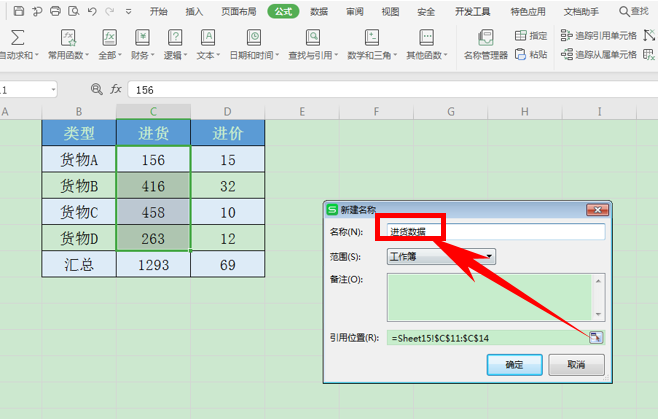This screenshot has width=658, height=419.
Task: Switch to the 数据 tab
Action: (319, 11)
